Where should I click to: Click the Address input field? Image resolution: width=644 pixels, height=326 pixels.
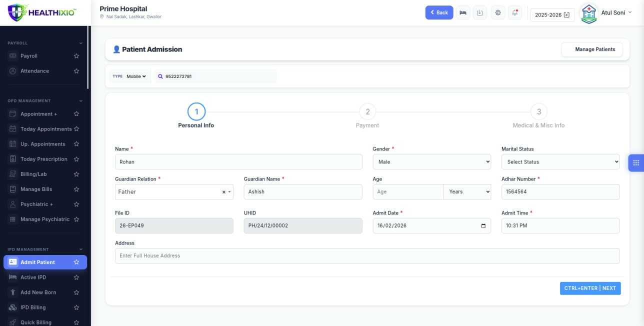pos(367,255)
